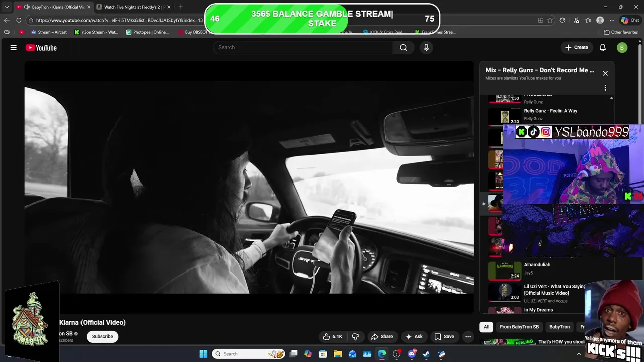Open a new browser tab
The height and width of the screenshot is (362, 644).
(181, 7)
